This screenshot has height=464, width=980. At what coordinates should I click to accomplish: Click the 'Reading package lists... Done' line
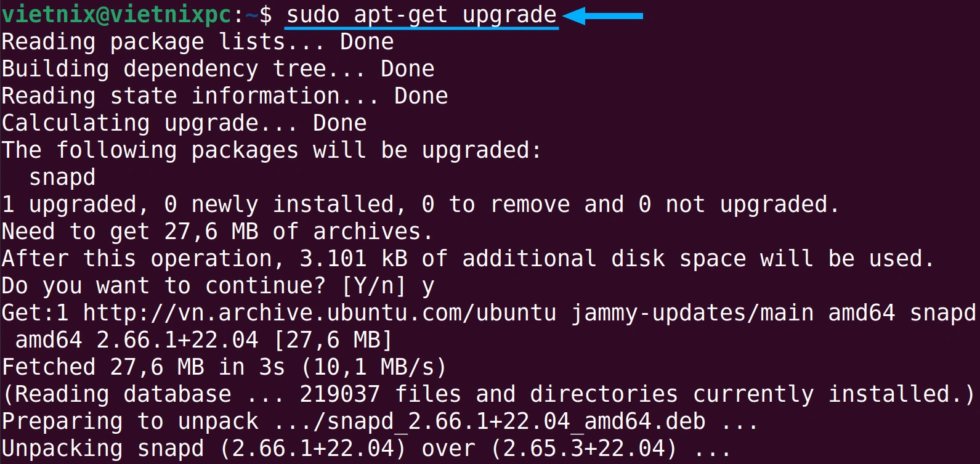point(198,43)
